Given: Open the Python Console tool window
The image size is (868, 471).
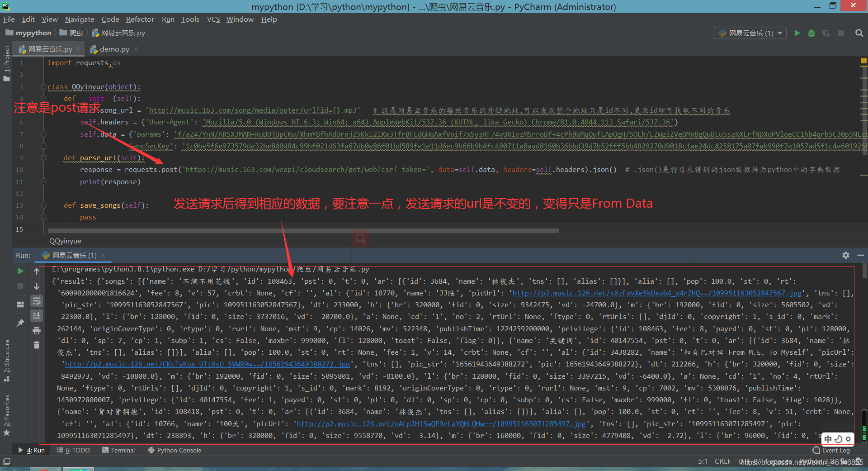Looking at the screenshot, I should (x=175, y=450).
